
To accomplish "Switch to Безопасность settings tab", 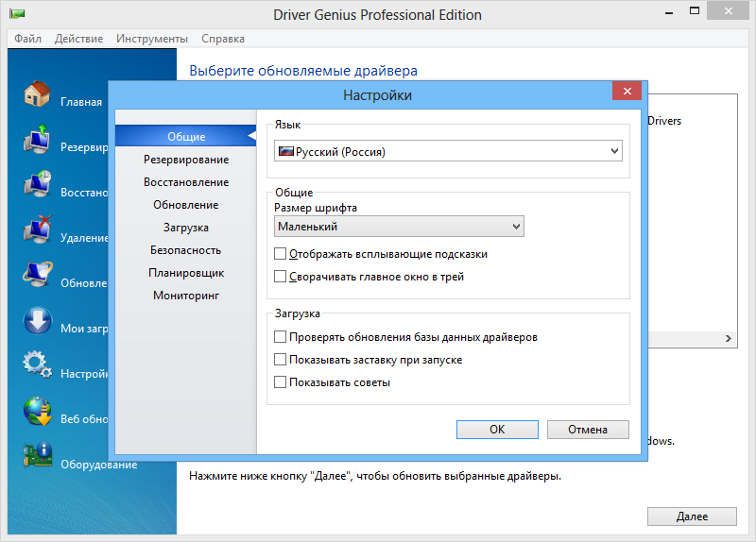I will point(185,250).
